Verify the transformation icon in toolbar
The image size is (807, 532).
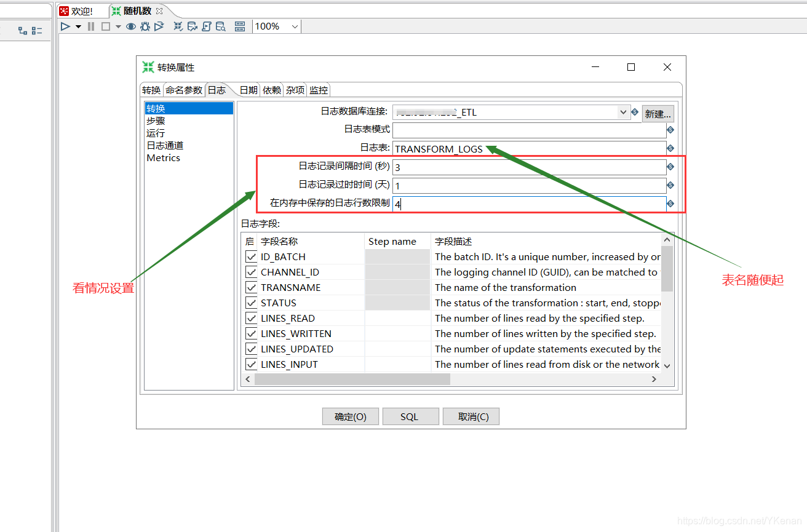178,26
